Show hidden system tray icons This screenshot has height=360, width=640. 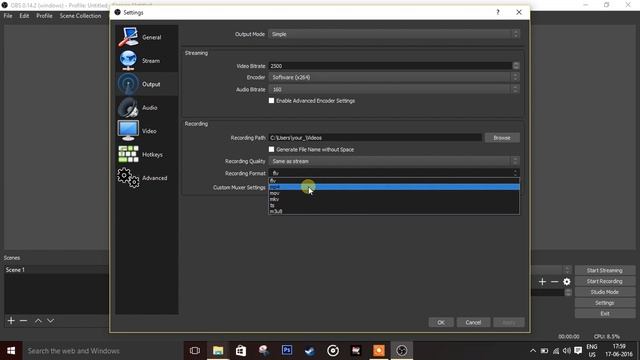533,351
